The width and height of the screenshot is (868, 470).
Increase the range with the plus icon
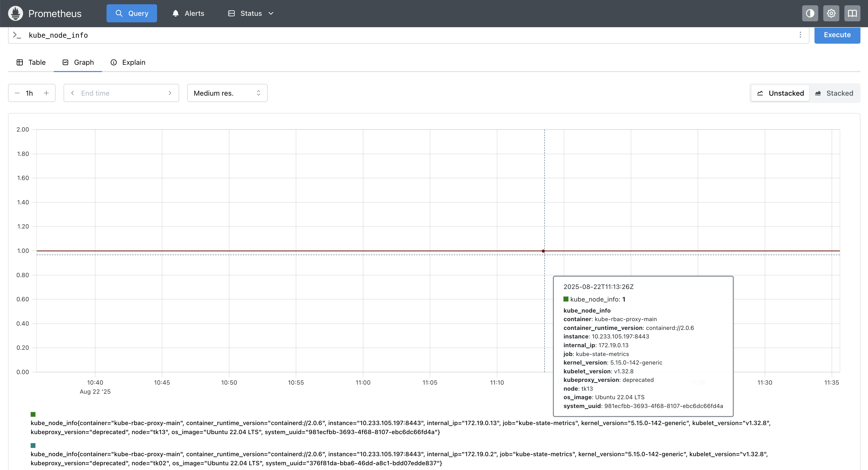(x=46, y=93)
